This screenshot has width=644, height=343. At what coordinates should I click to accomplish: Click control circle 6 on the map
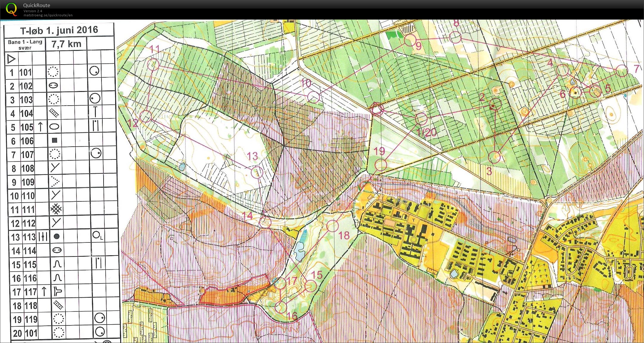point(576,92)
